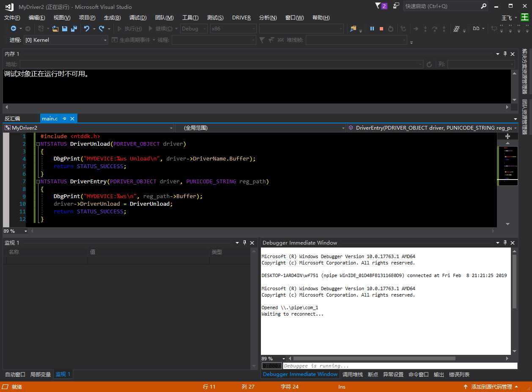532x392 pixels.
Task: Click the Step Over icon
Action: [x=434, y=29]
